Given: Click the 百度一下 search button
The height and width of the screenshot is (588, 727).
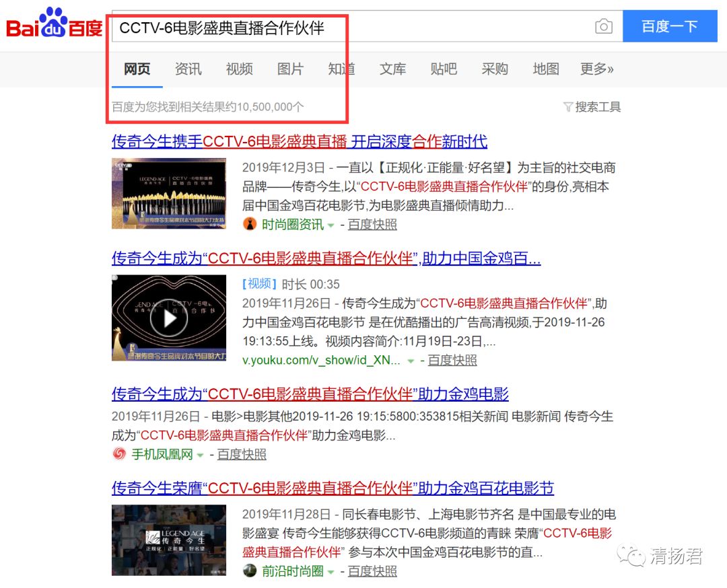Looking at the screenshot, I should click(670, 26).
